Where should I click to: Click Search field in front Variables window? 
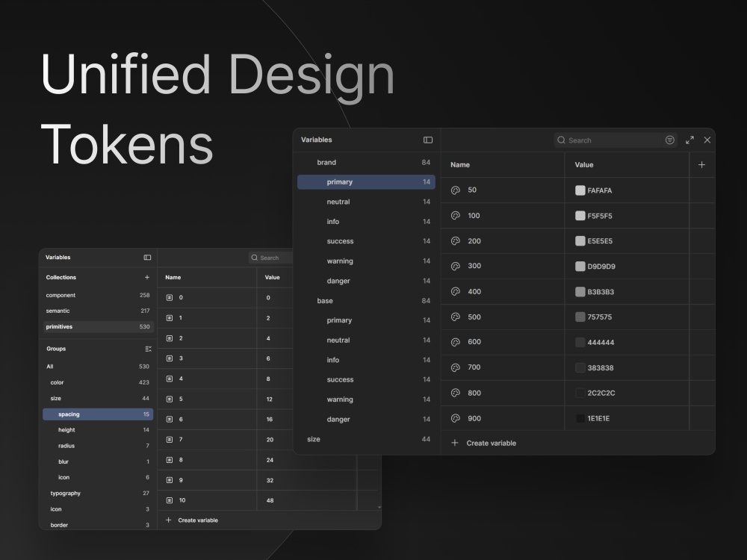pos(608,140)
